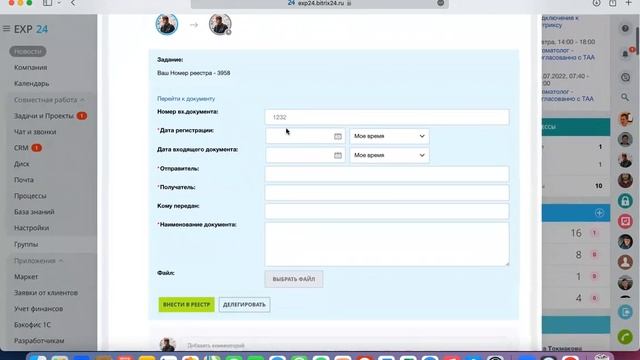Click the Наименование документа text area
The height and width of the screenshot is (360, 640).
tap(387, 244)
